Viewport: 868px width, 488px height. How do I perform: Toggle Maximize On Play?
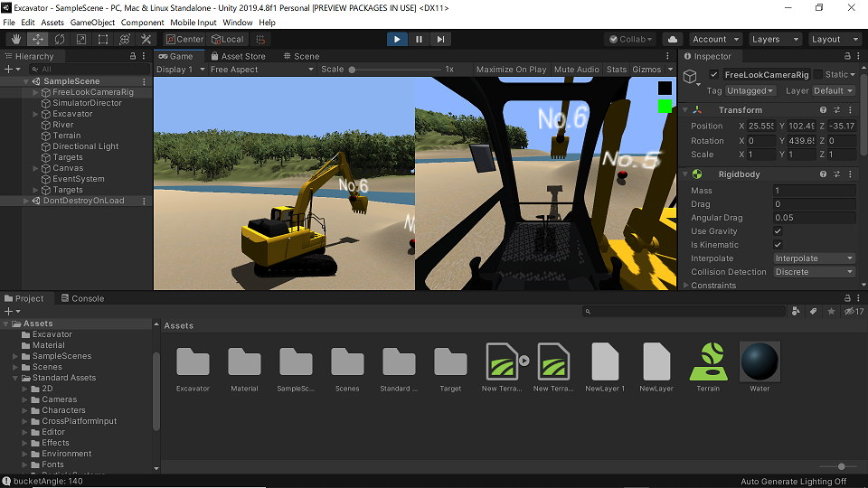[x=511, y=70]
